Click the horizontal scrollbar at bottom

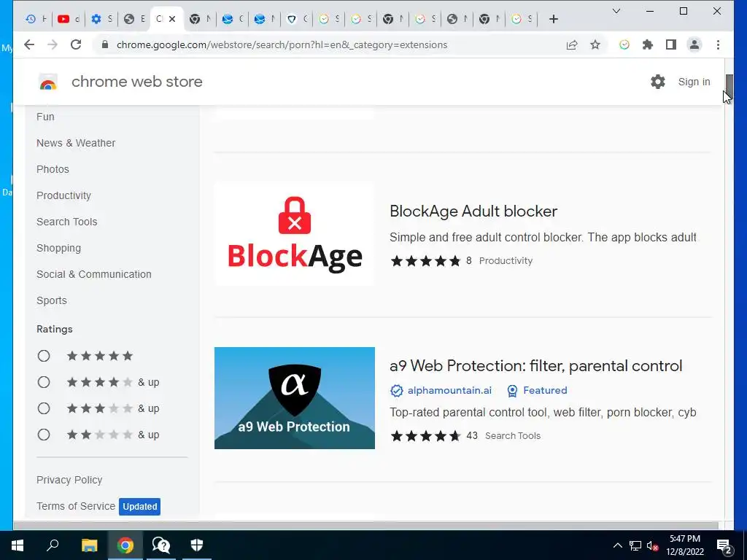366,526
